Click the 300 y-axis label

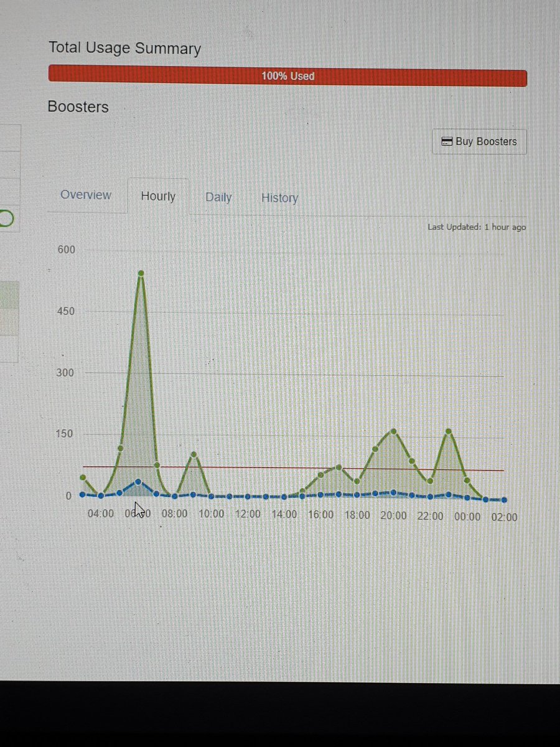click(66, 373)
